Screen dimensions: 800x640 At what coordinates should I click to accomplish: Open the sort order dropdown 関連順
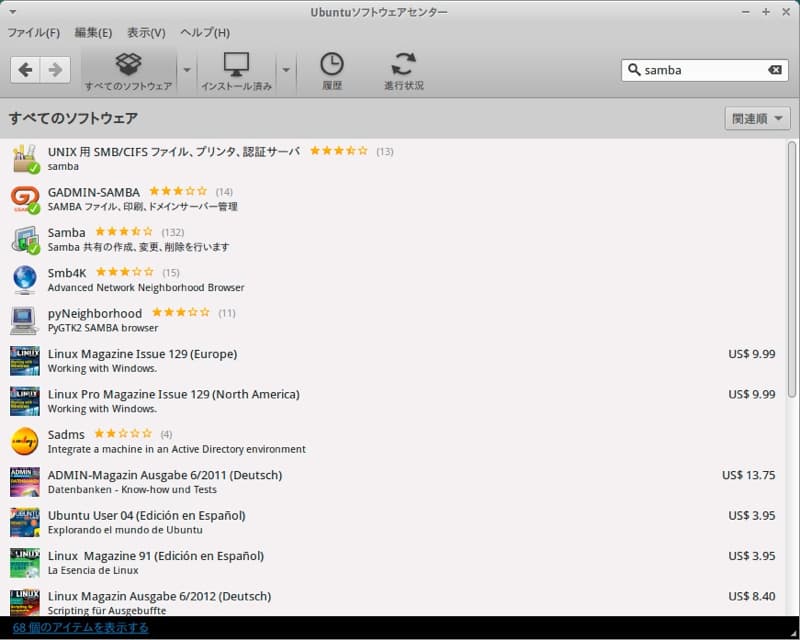[x=757, y=118]
